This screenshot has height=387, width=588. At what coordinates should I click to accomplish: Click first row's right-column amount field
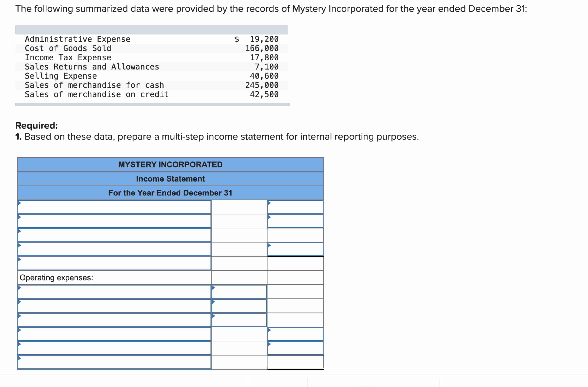(295, 207)
